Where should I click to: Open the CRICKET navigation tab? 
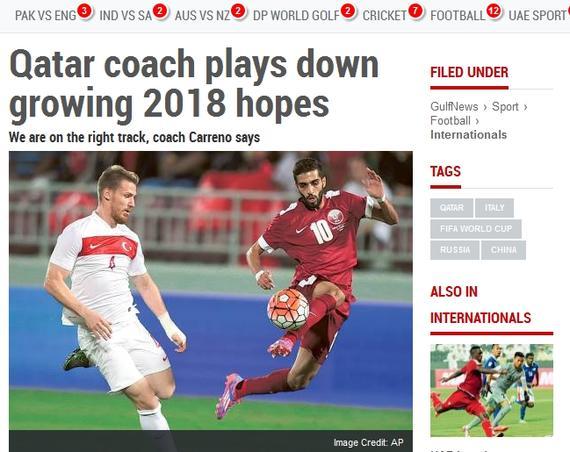click(x=385, y=15)
